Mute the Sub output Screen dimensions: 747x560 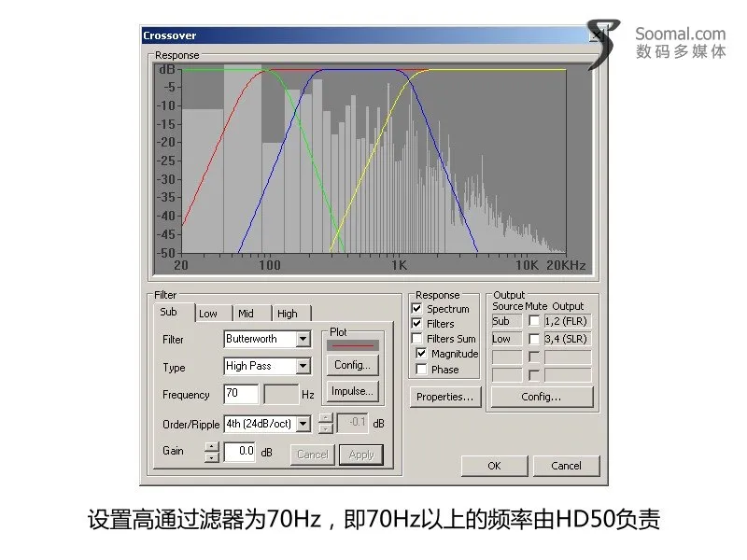534,321
